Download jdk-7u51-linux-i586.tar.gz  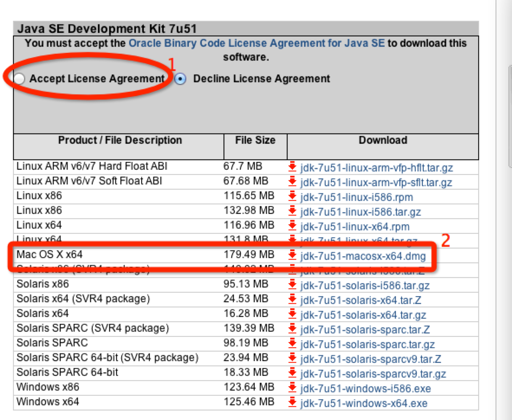pos(360,212)
